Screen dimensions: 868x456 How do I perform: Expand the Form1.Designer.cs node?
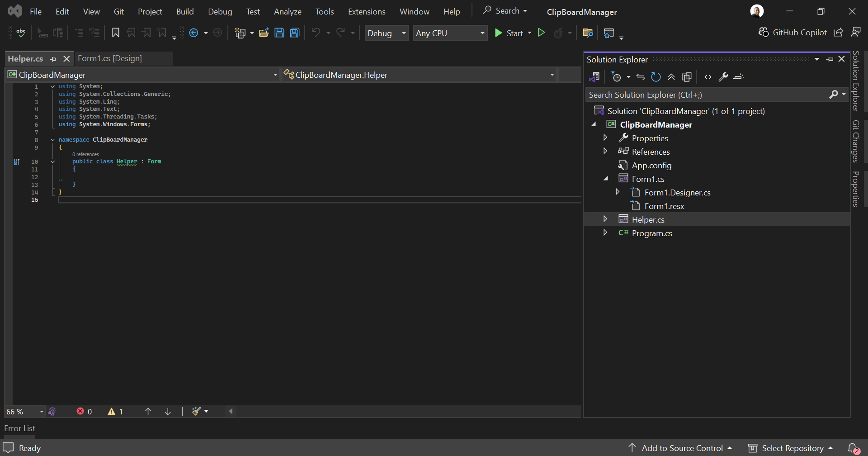(x=618, y=192)
